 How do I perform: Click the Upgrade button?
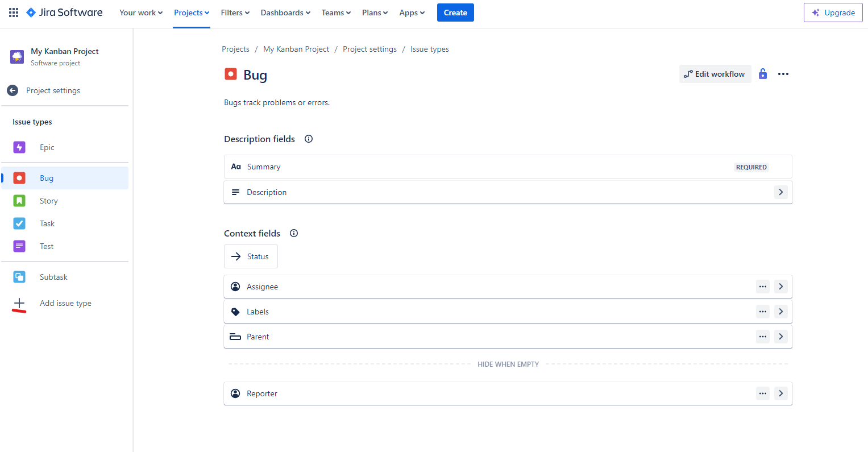click(833, 13)
